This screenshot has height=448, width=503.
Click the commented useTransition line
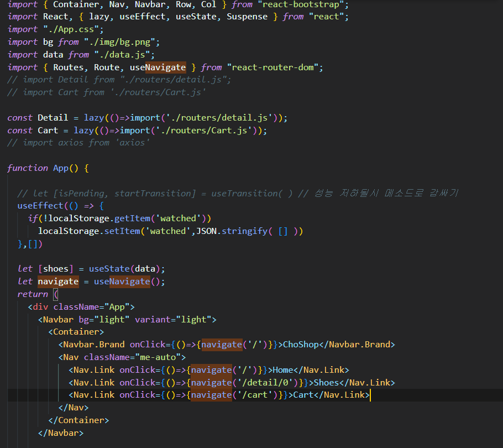click(238, 193)
